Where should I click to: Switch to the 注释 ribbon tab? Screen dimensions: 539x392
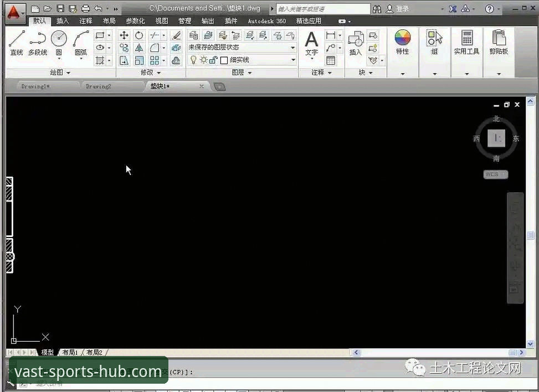pos(86,21)
